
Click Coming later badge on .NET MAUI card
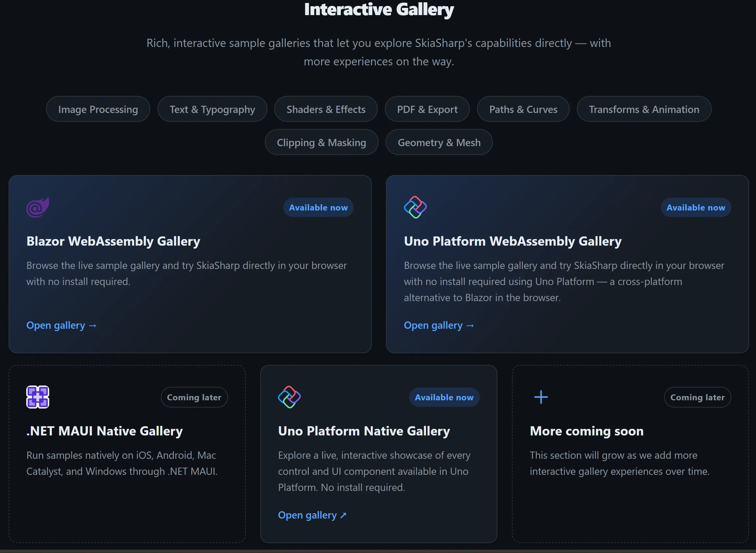(194, 397)
